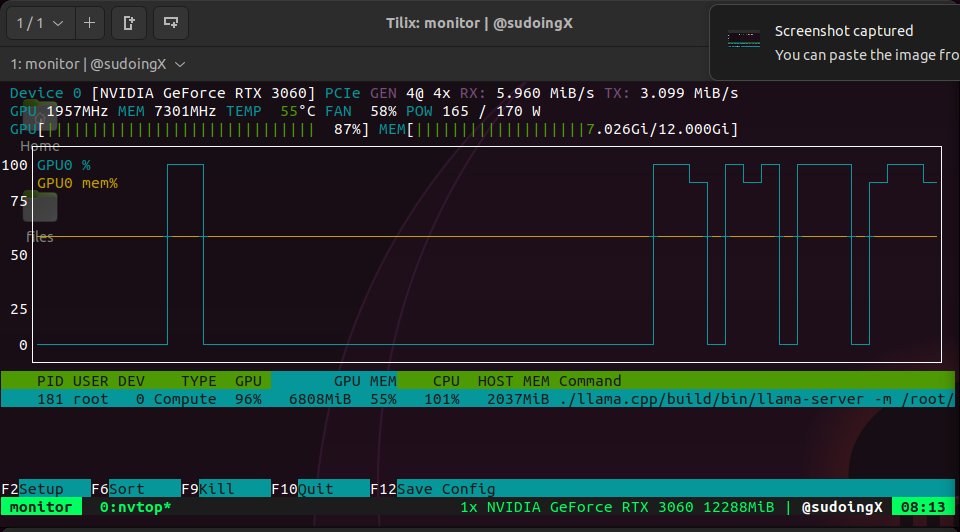The height and width of the screenshot is (532, 960).
Task: Choose F10 Quit in nvtop footer
Action: (x=305, y=489)
